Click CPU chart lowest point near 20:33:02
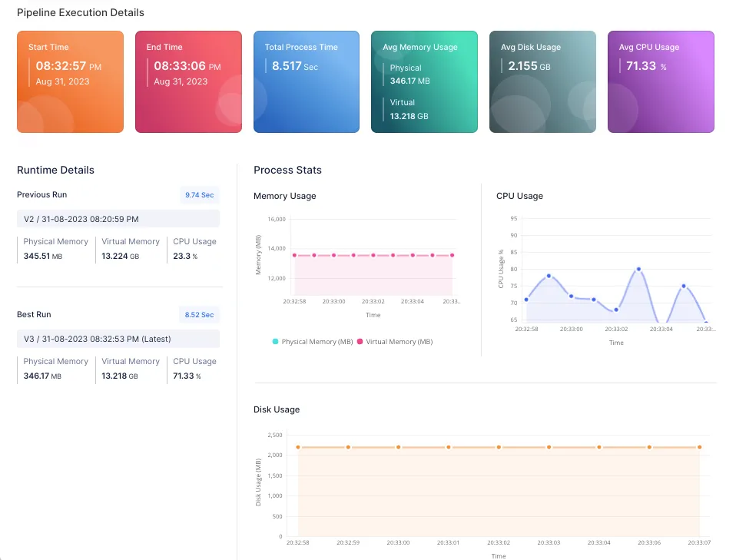The image size is (736, 560). (616, 310)
